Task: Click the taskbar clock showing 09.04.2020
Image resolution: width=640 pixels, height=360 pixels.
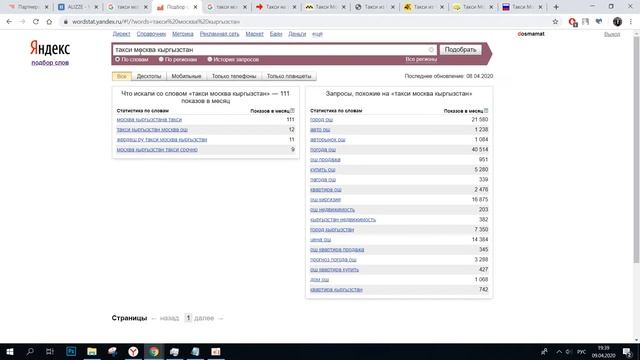Action: [x=603, y=352]
